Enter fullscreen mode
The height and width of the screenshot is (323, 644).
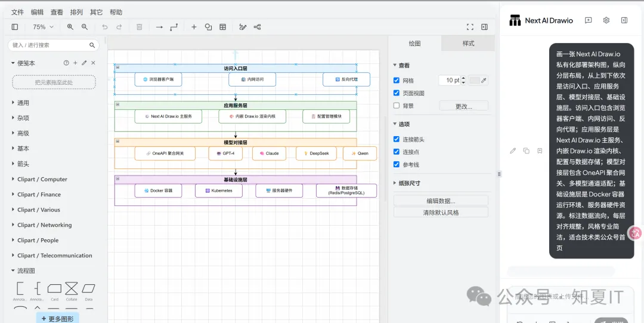(x=470, y=27)
